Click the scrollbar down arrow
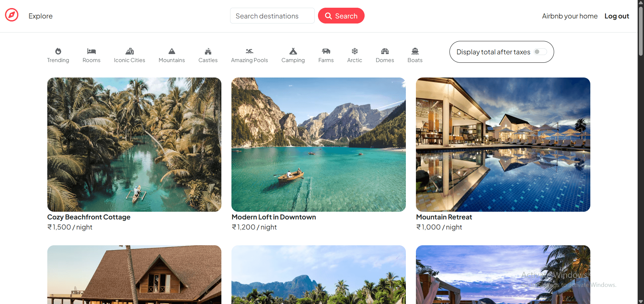 pos(641,301)
